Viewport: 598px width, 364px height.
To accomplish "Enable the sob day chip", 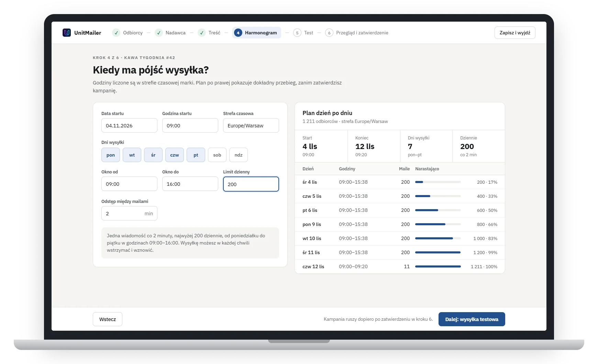I will 217,155.
